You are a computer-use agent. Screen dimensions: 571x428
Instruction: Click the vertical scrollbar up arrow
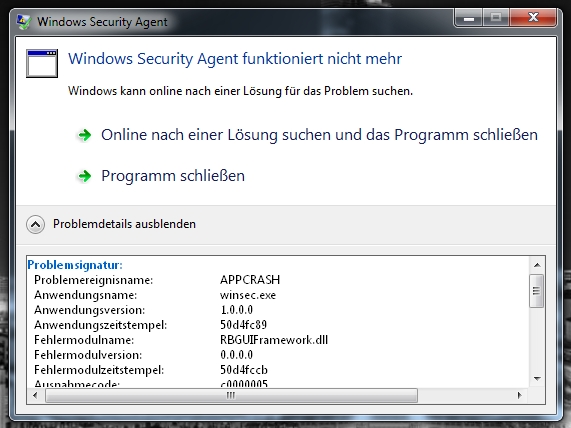[x=537, y=265]
